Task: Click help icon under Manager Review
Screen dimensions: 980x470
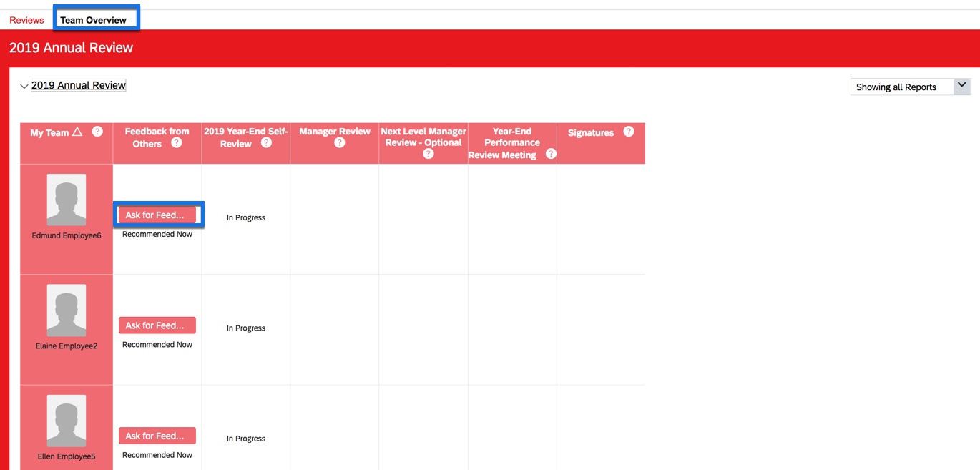Action: coord(339,143)
